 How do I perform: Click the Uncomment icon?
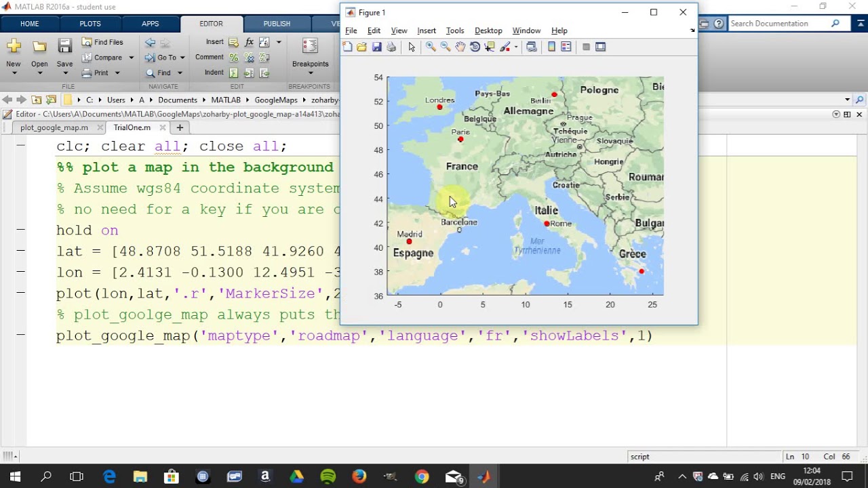[249, 58]
